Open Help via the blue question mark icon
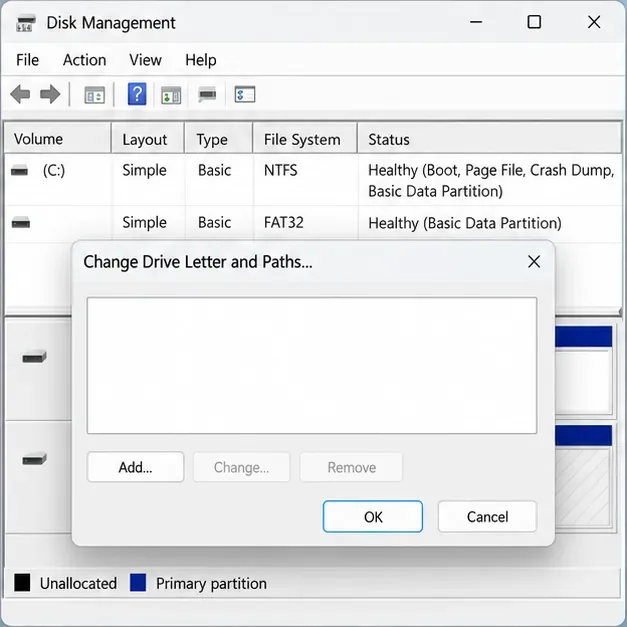 (x=137, y=94)
